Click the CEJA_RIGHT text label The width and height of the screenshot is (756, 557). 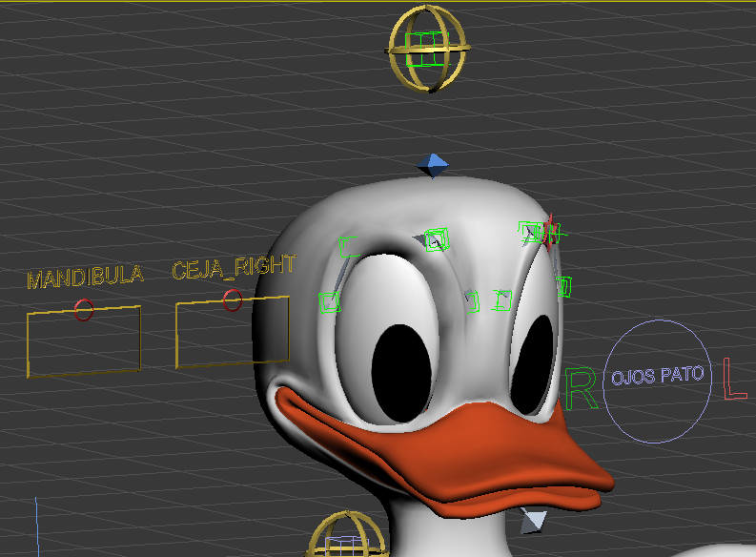coord(234,268)
